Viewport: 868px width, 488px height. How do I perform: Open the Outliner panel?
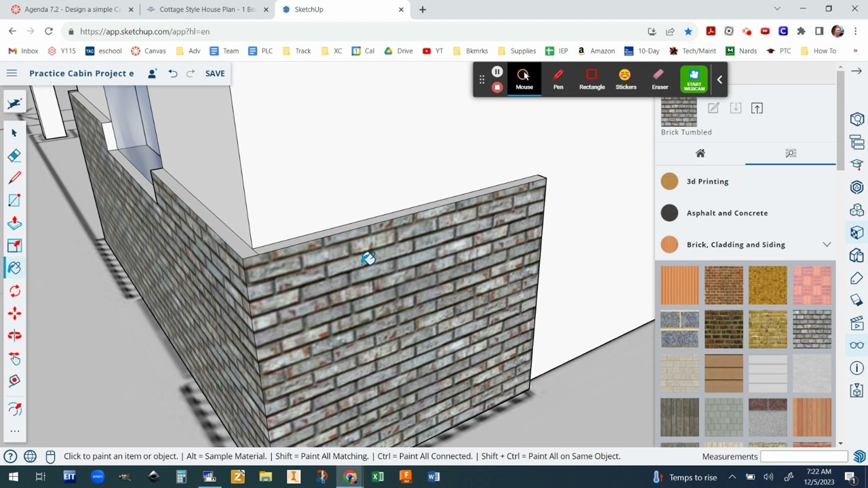[856, 142]
